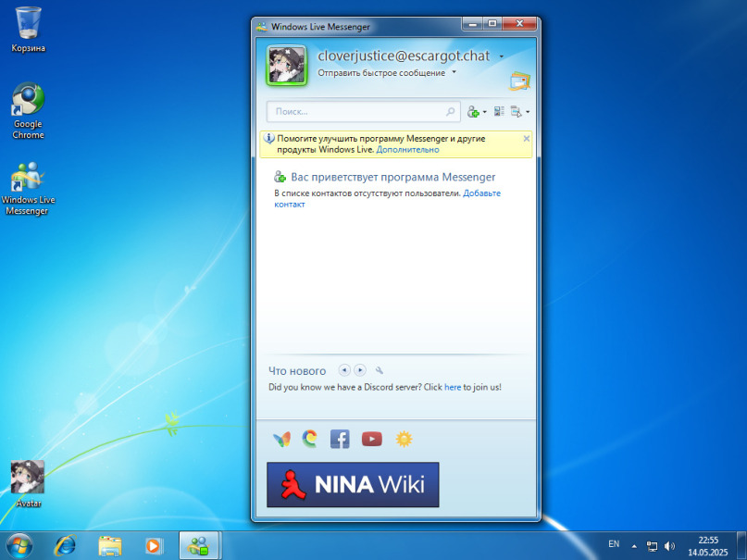The height and width of the screenshot is (560, 747).
Task: Click the EN language indicator
Action: pyautogui.click(x=614, y=544)
